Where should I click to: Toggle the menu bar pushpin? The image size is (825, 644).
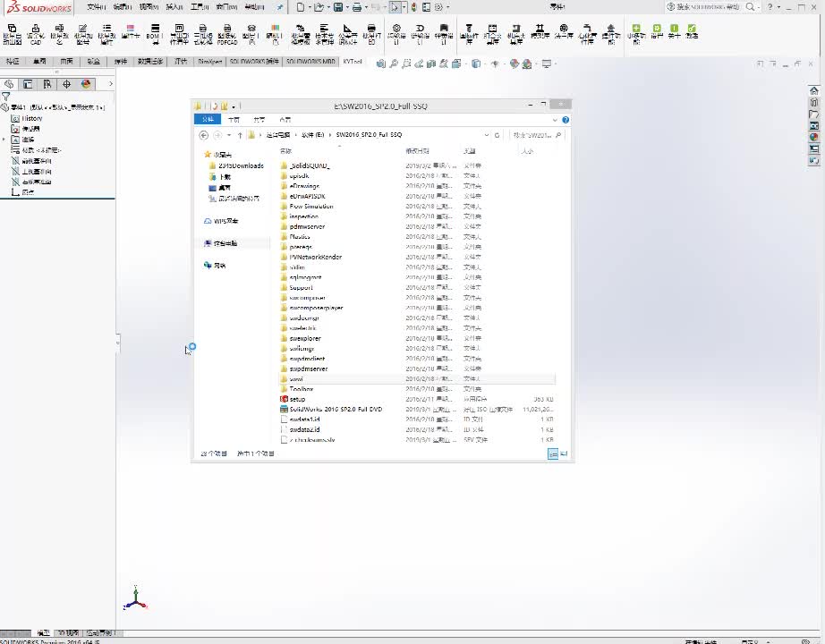279,6
